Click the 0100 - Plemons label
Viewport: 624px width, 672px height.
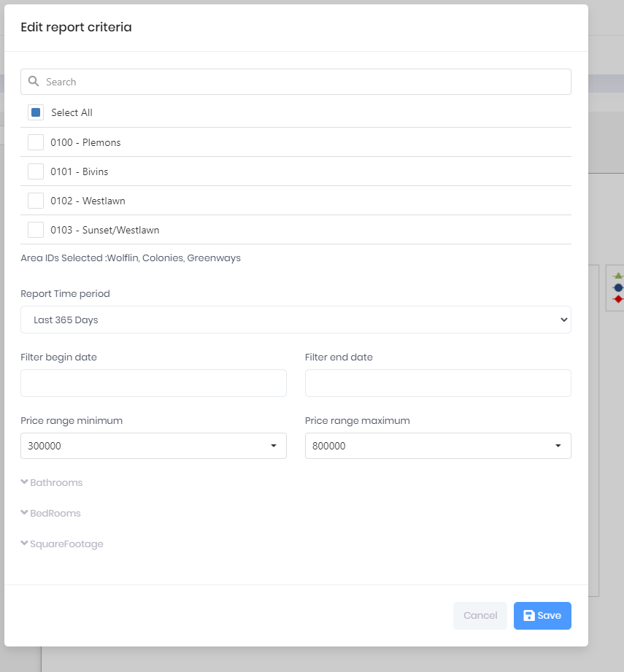click(x=85, y=143)
